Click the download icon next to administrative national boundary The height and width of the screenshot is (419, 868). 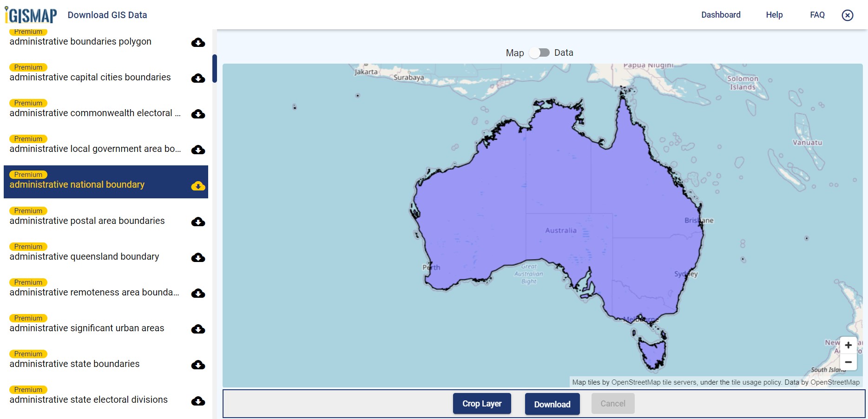point(198,186)
